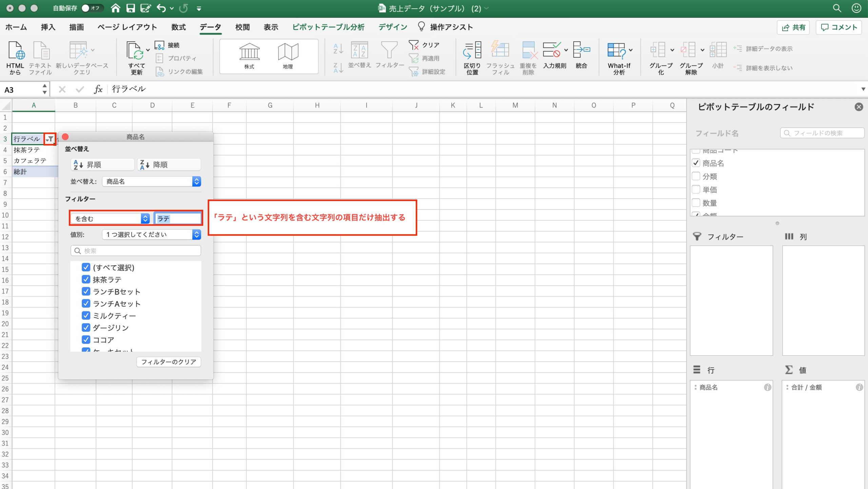Select the 地理 data type

[288, 56]
